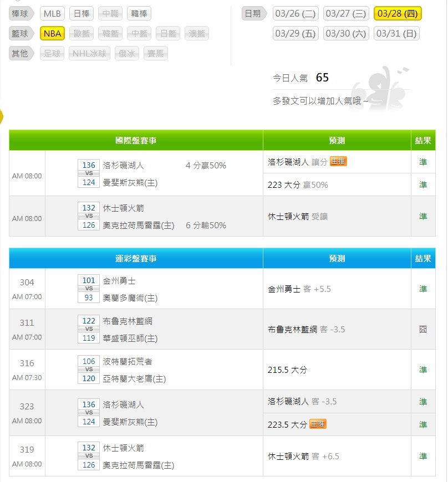Click the 運彩盤賽事 table header
Viewport: 448px width, 482px height.
[x=136, y=259]
